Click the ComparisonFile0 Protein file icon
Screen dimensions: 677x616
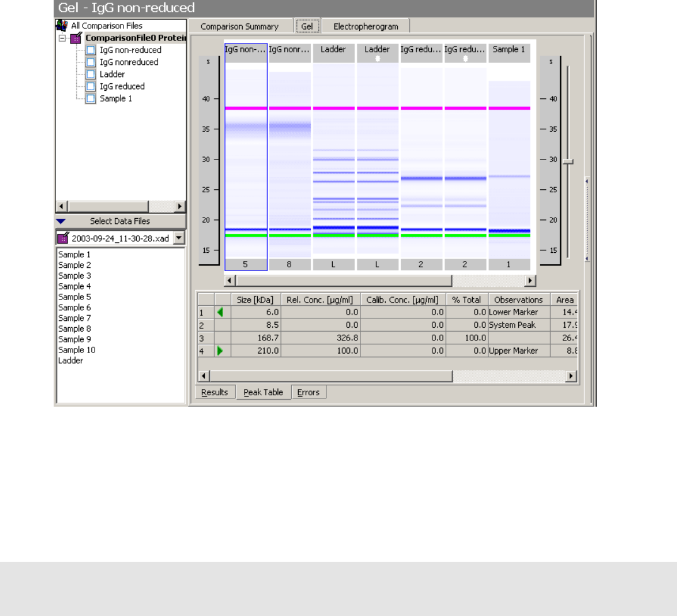[x=76, y=38]
